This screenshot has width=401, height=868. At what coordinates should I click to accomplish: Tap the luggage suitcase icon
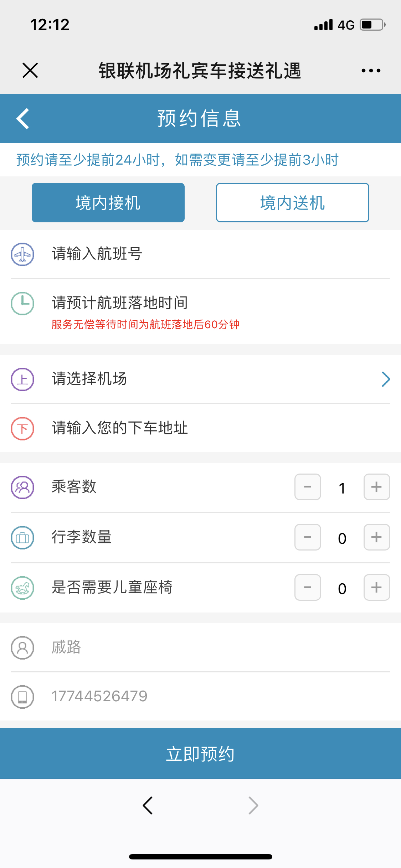click(22, 537)
